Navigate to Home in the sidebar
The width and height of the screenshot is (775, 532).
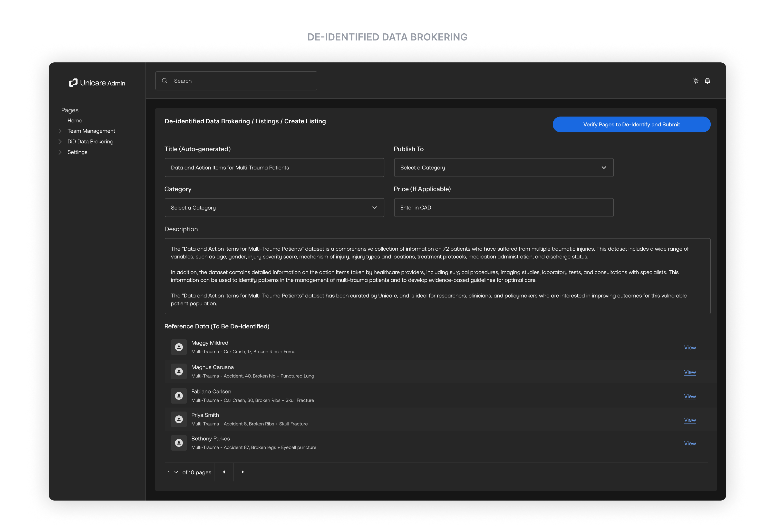pyautogui.click(x=75, y=120)
